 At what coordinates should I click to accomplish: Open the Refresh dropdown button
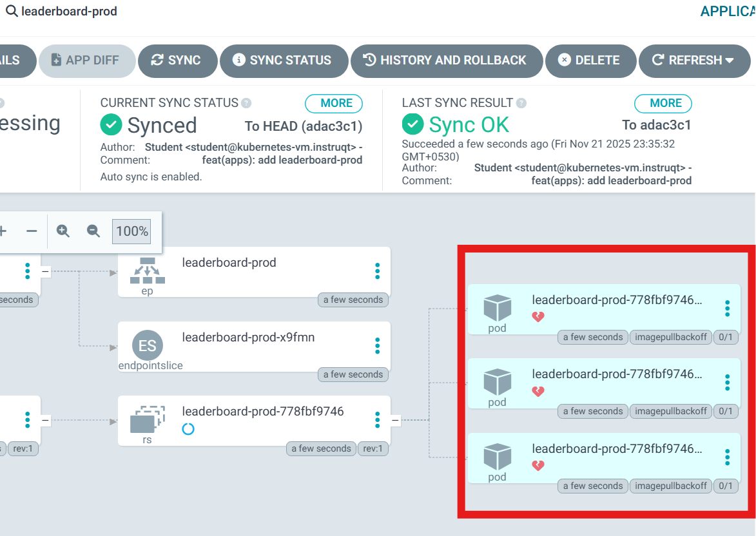point(694,61)
